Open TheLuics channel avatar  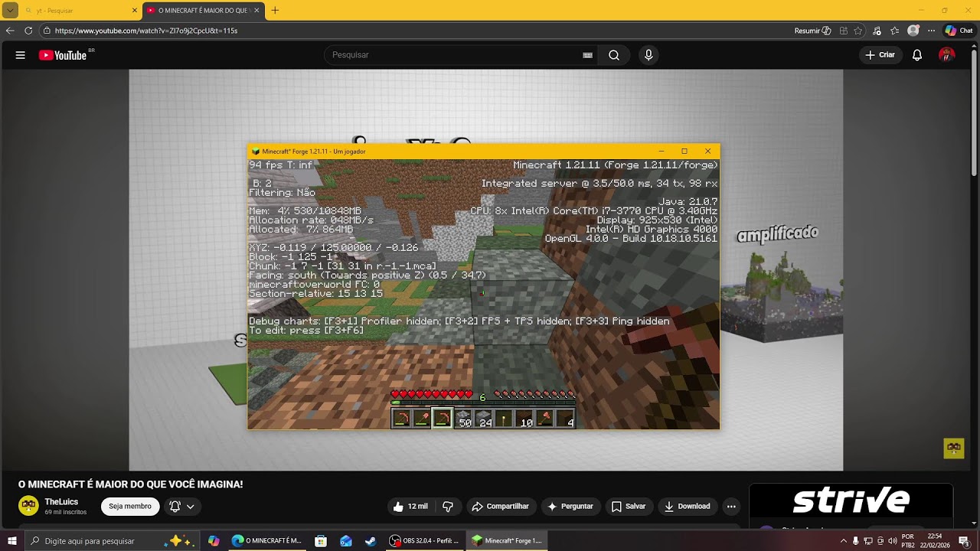point(28,506)
